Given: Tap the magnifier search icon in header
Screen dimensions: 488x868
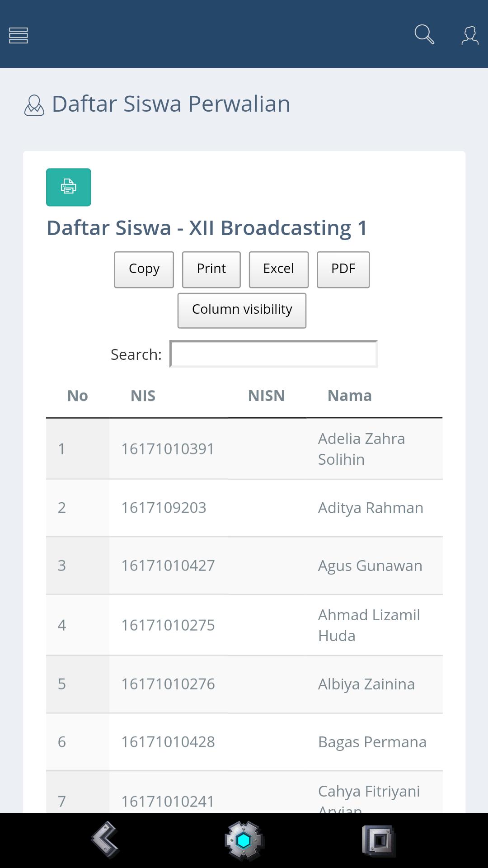Looking at the screenshot, I should [x=424, y=35].
